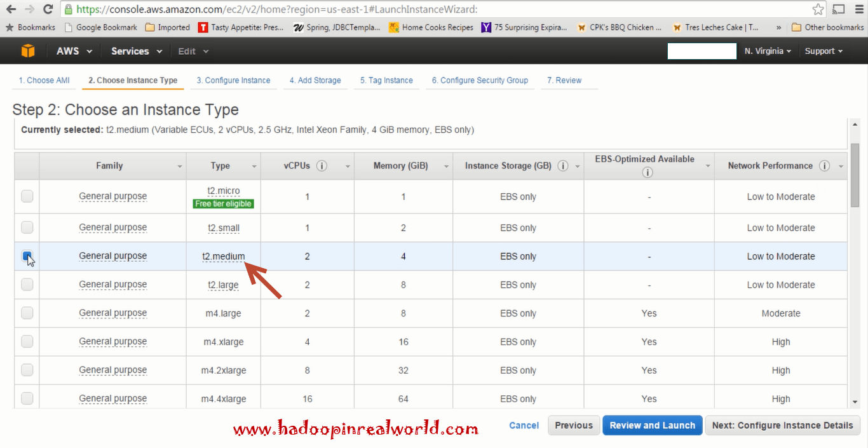
Task: Open the N. Virginia region selector
Action: [767, 51]
